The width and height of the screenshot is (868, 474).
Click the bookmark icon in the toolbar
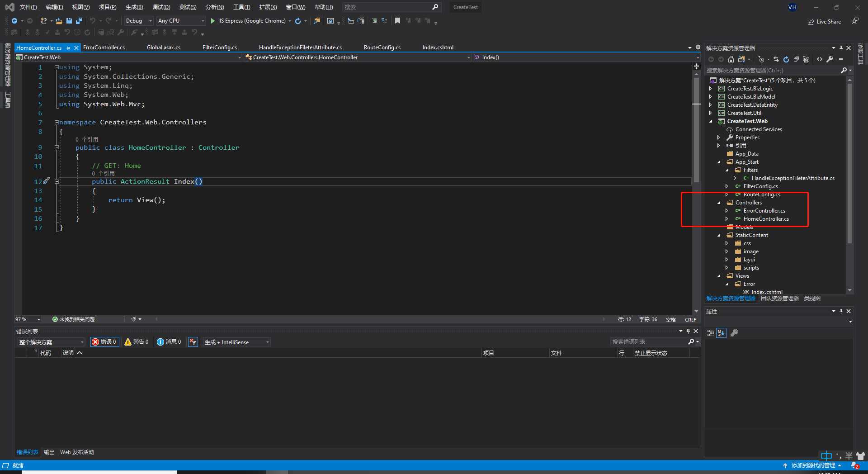pyautogui.click(x=397, y=21)
